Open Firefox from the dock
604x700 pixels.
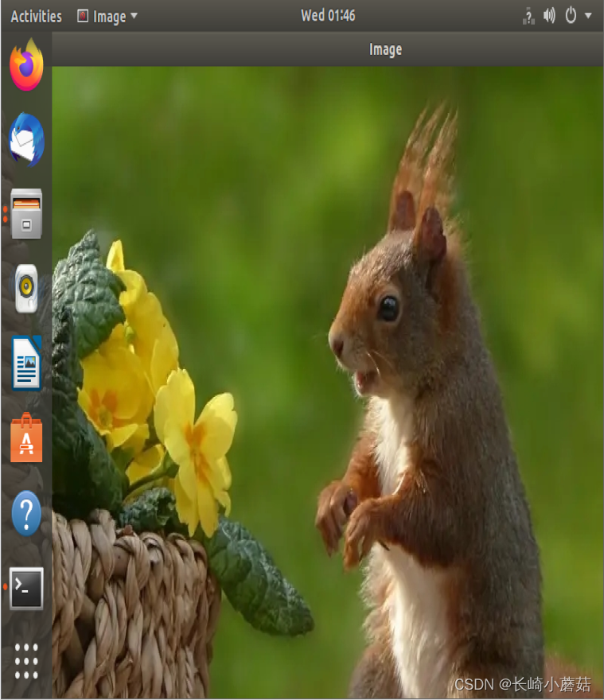click(x=26, y=64)
